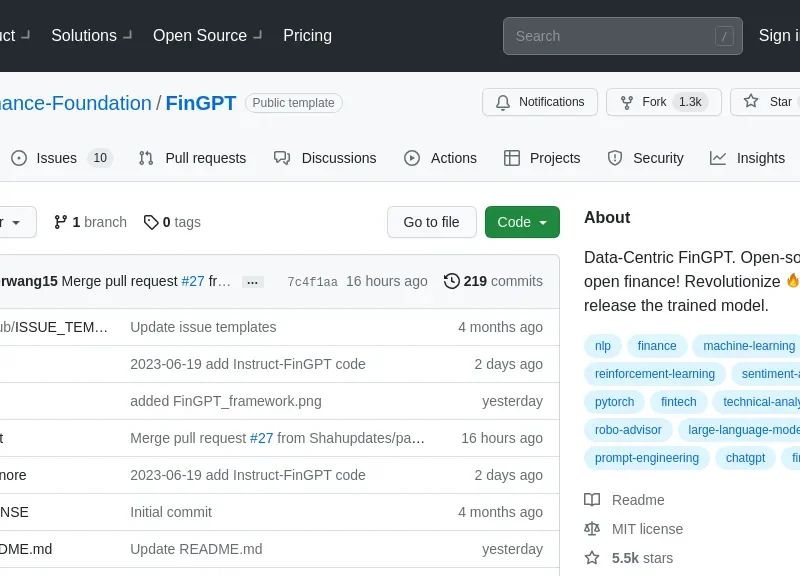Expand the green Code dropdown
The height and width of the screenshot is (576, 800).
pyautogui.click(x=522, y=222)
